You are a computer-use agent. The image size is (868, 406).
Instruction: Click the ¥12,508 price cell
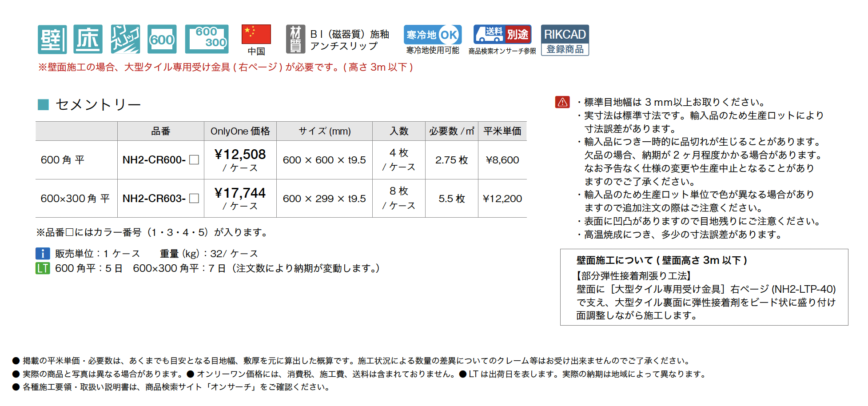tap(240, 155)
